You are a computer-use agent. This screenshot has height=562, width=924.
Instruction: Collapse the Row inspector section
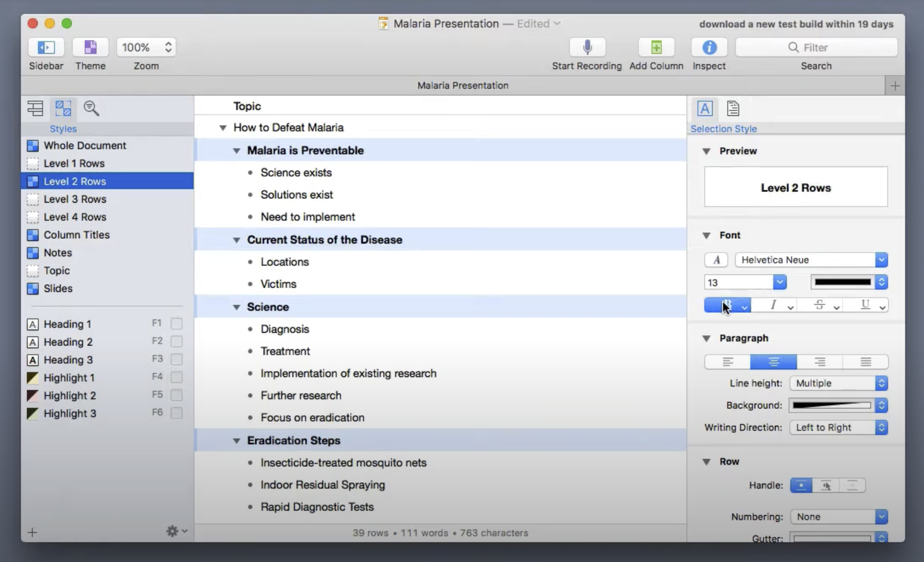[x=706, y=462]
